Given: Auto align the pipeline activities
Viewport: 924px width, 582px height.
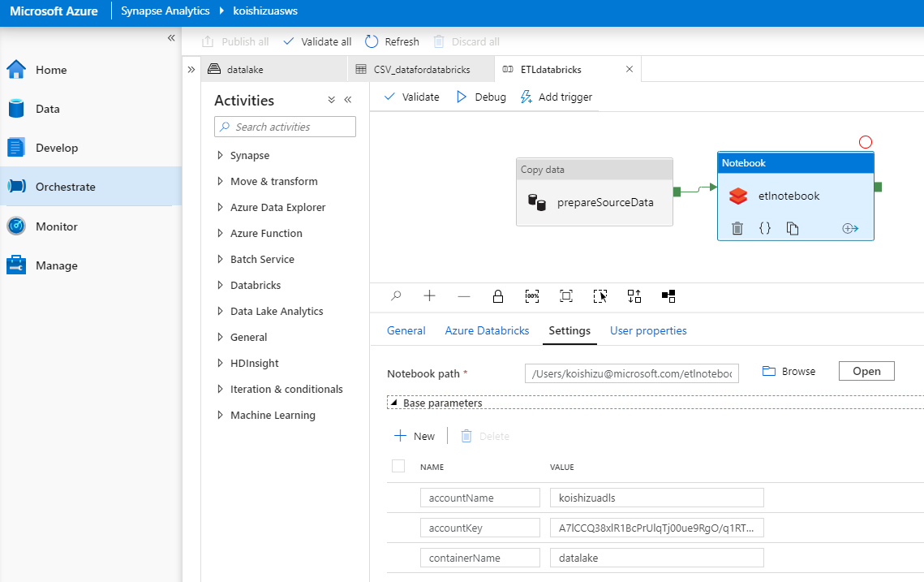Looking at the screenshot, I should tap(634, 296).
